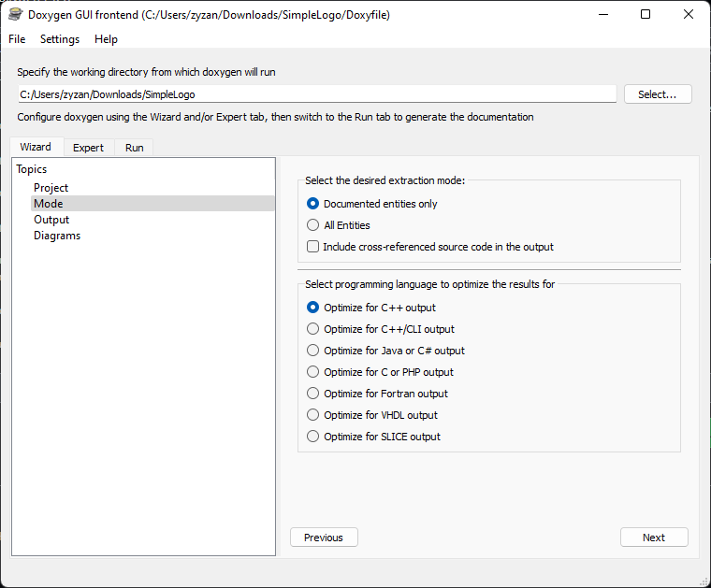This screenshot has height=588, width=711.
Task: Open the Help menu
Action: tap(106, 39)
